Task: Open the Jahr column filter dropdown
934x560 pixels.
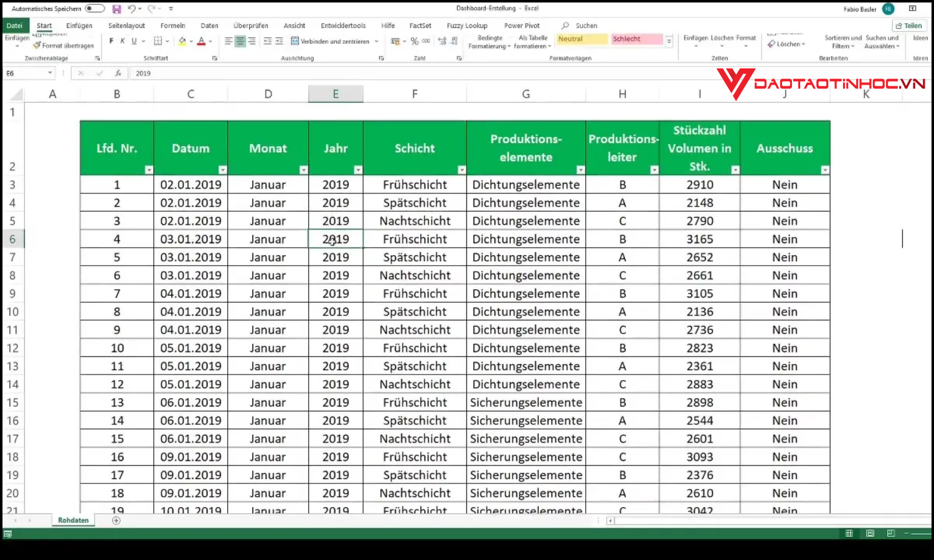Action: (x=358, y=170)
